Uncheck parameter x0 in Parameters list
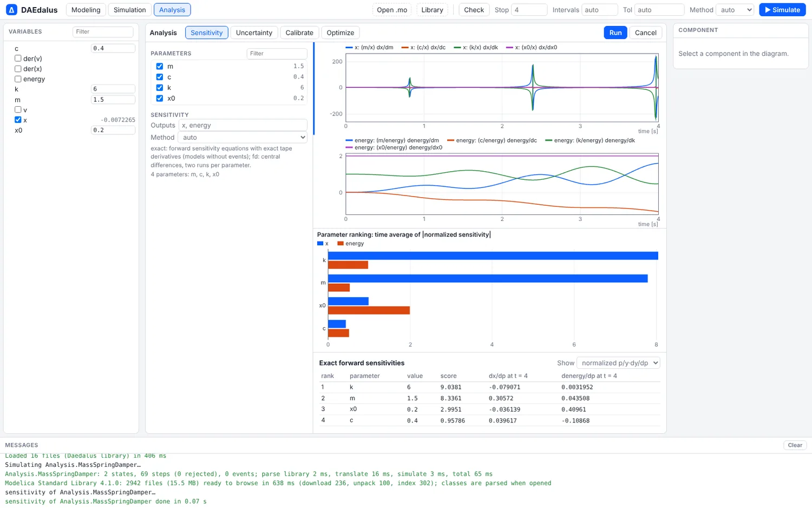Image resolution: width=812 pixels, height=508 pixels. tap(160, 99)
